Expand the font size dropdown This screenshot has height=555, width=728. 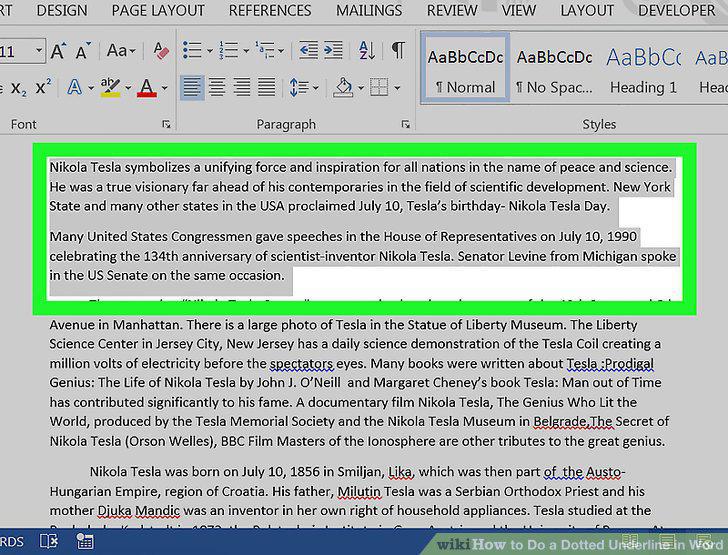pyautogui.click(x=39, y=50)
